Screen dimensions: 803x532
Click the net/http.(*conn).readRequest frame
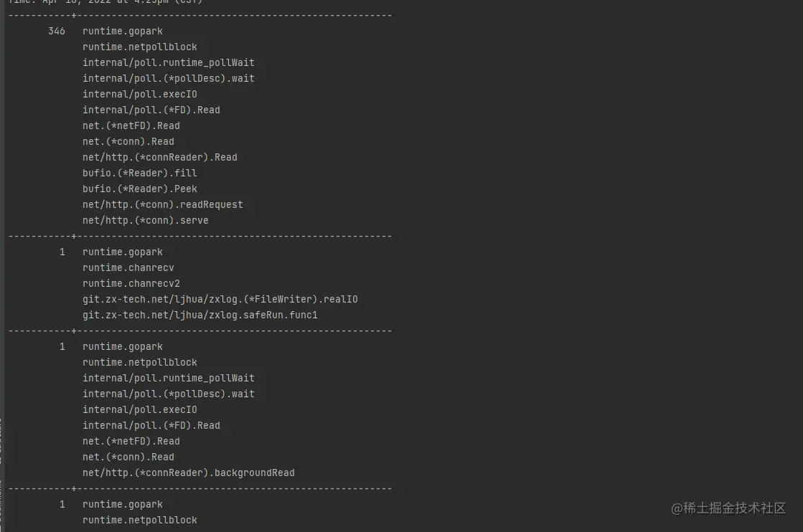162,205
